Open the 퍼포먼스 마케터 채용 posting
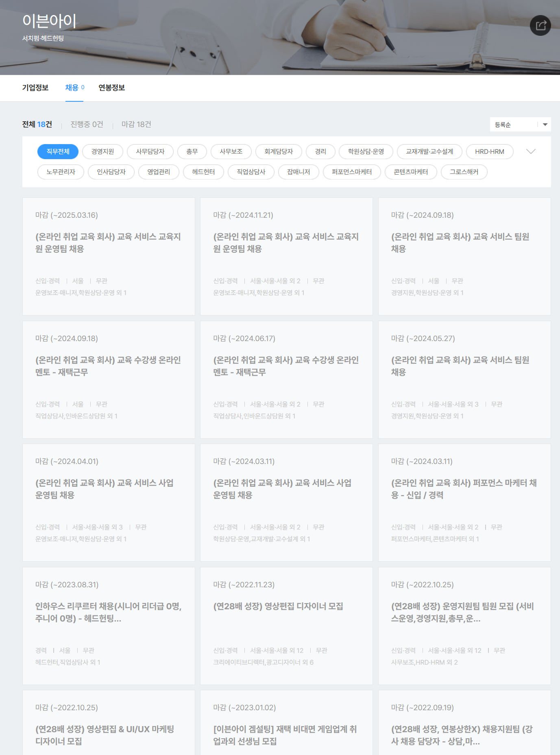The width and height of the screenshot is (560, 755). (464, 503)
